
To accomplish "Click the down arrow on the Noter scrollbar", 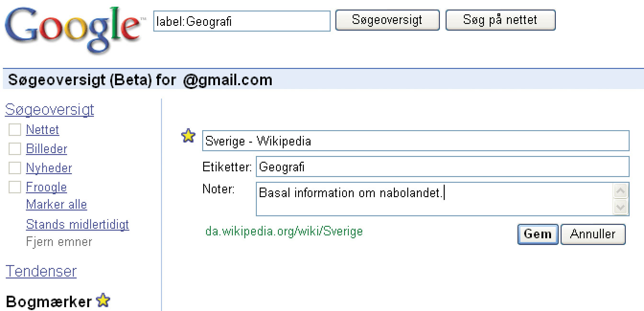I will click(x=621, y=207).
